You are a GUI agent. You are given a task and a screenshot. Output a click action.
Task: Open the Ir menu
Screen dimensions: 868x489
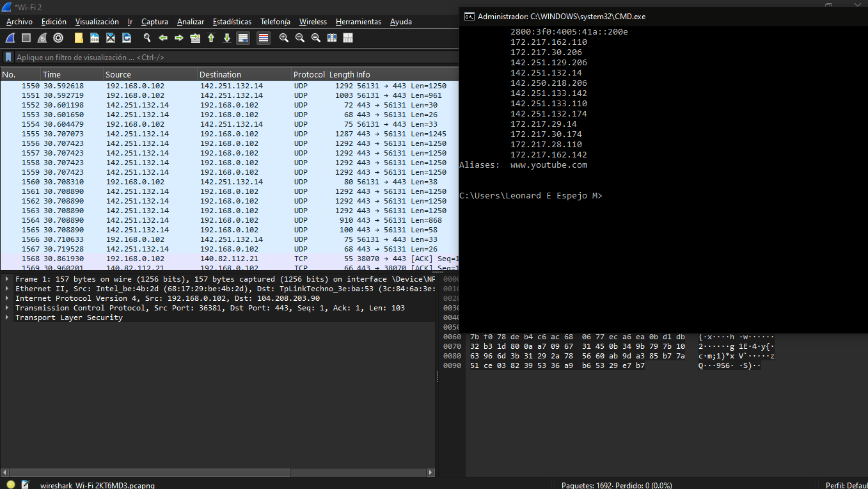click(x=130, y=22)
